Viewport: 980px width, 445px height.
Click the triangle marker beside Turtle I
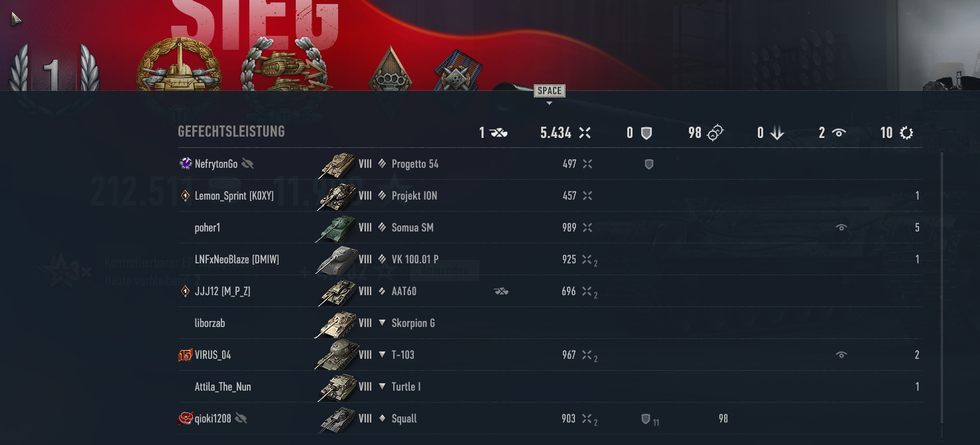tap(382, 387)
